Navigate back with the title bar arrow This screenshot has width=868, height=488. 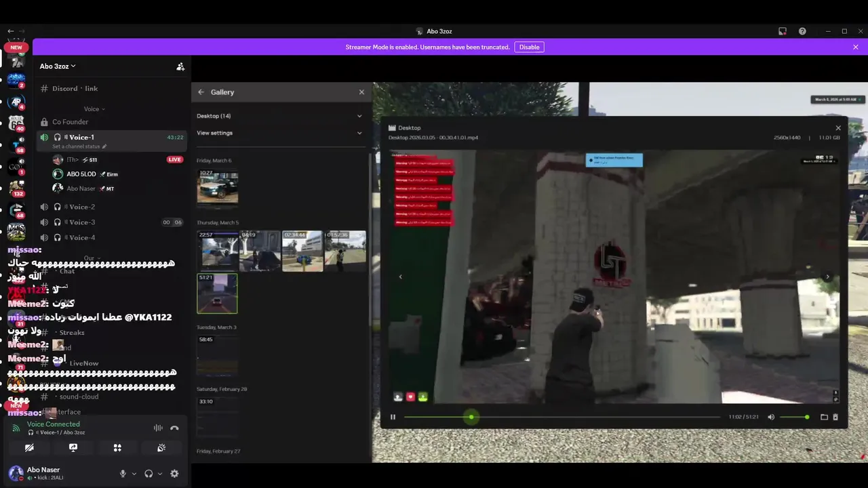(x=10, y=31)
